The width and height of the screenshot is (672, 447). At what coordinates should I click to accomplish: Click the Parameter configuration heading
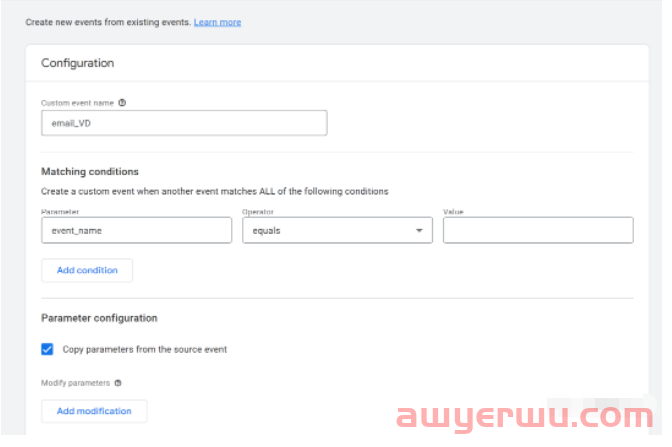coord(99,318)
